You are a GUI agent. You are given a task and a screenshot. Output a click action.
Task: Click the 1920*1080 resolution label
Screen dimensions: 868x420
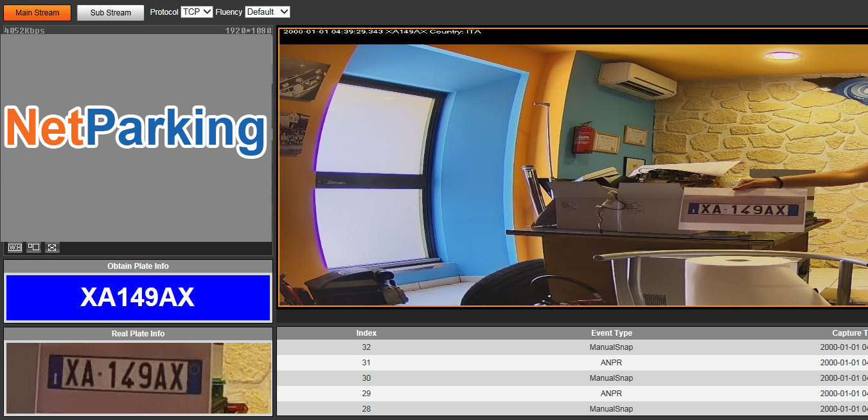[x=249, y=30]
